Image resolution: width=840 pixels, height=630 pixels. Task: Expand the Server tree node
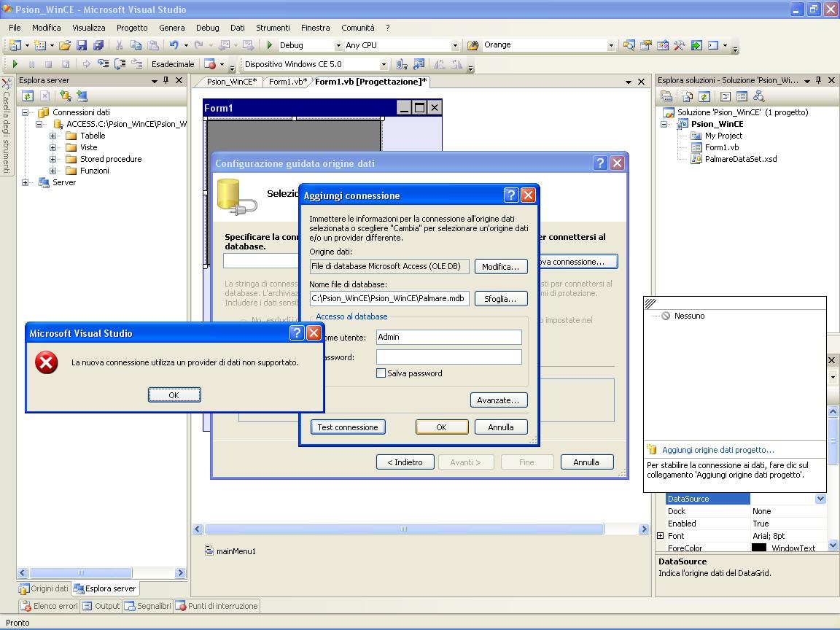click(26, 183)
